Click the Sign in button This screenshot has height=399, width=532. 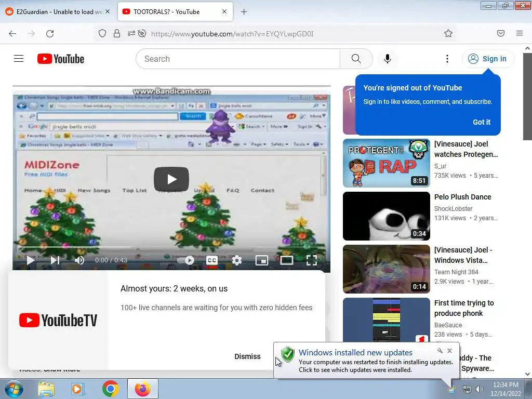click(488, 59)
